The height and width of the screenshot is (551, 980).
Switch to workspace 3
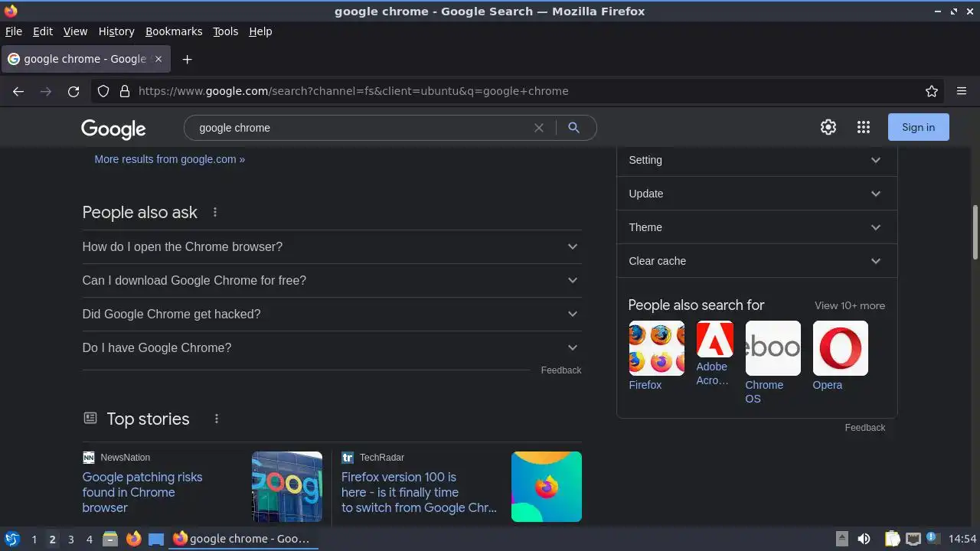70,539
